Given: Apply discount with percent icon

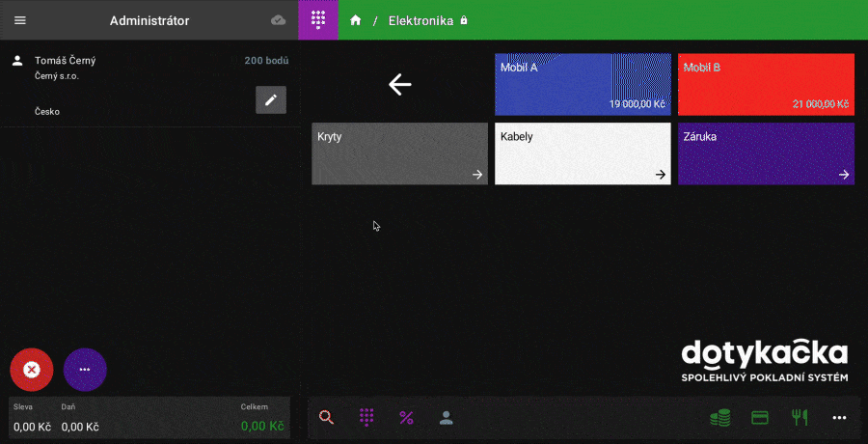Looking at the screenshot, I should point(406,418).
